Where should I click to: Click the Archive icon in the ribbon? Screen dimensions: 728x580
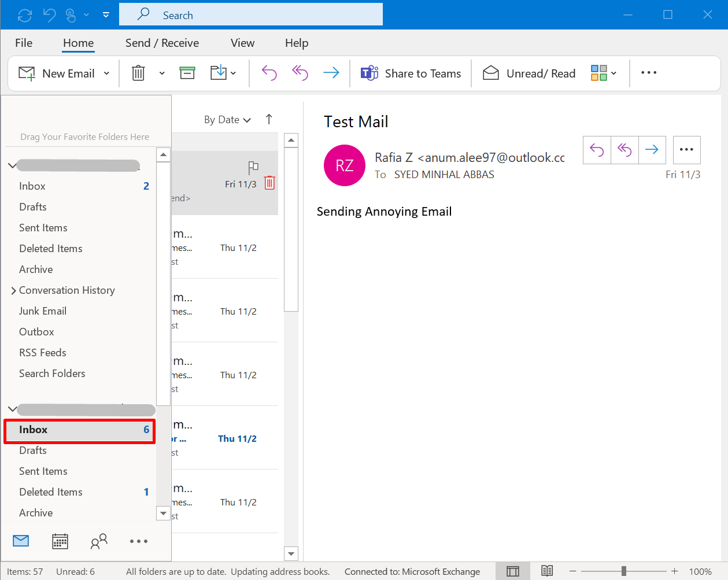tap(187, 73)
